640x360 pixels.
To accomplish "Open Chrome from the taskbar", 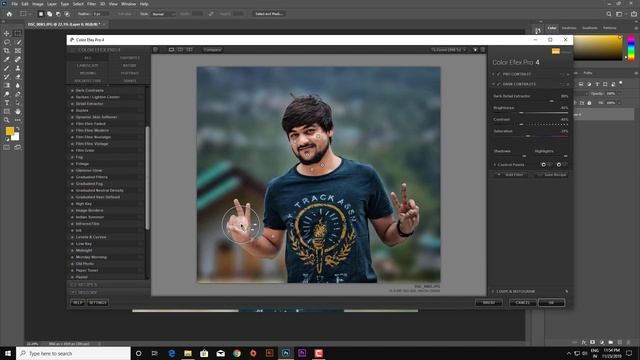I will [x=237, y=353].
